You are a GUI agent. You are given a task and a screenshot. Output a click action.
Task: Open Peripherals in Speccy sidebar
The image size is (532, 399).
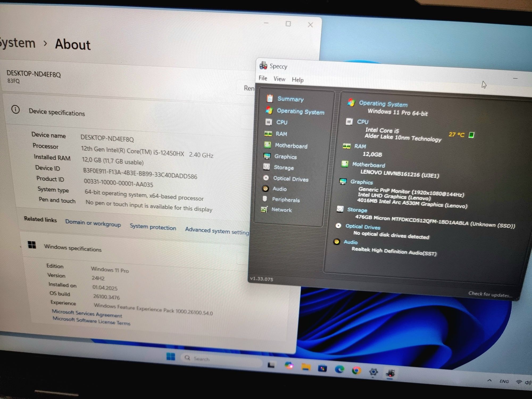[x=286, y=200]
